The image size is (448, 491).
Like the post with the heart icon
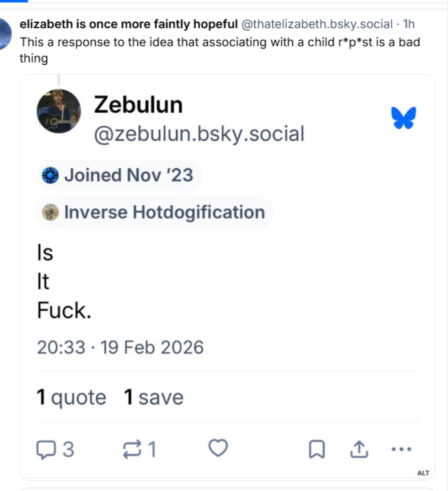pyautogui.click(x=219, y=448)
